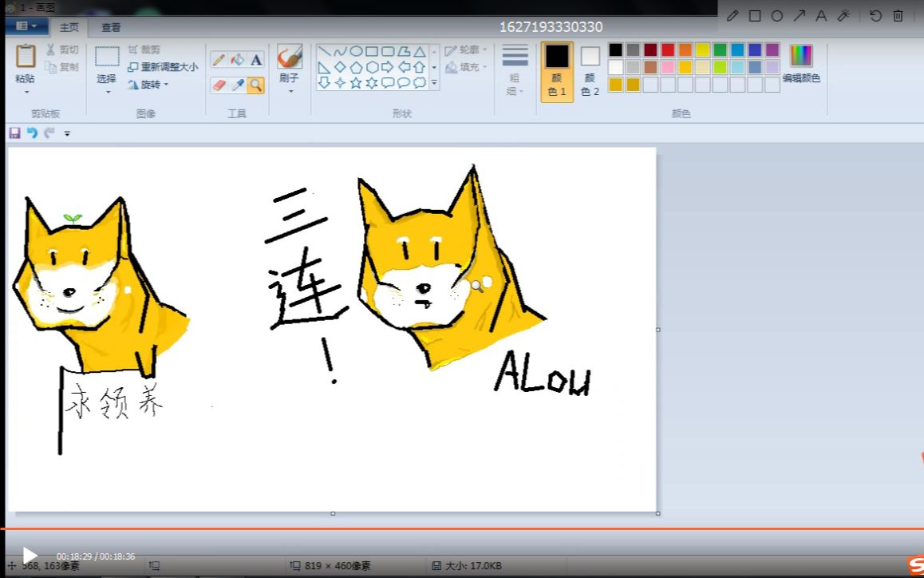
Task: Select the Fill with color bucket tool
Action: [237, 58]
